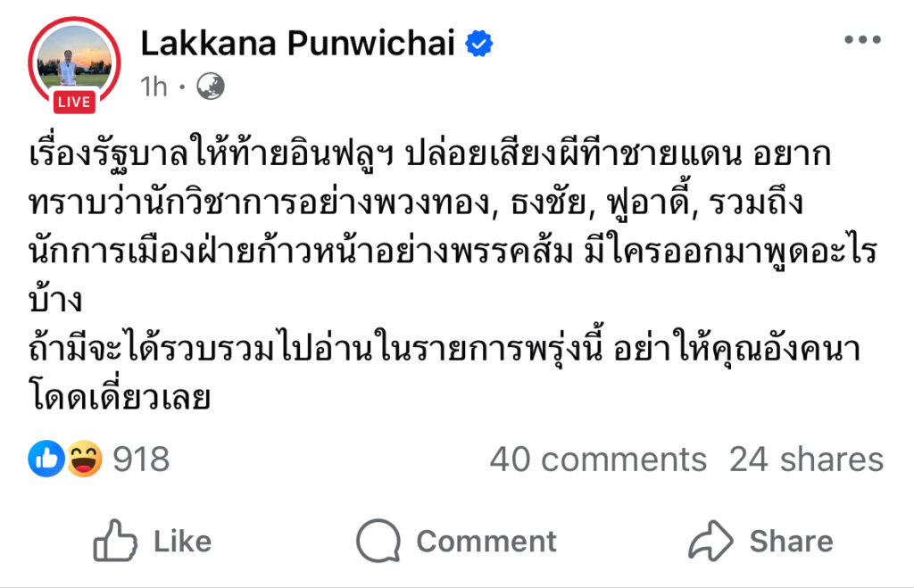The width and height of the screenshot is (914, 588).
Task: Click the blue thumbs-up reaction emoji
Action: [46, 460]
